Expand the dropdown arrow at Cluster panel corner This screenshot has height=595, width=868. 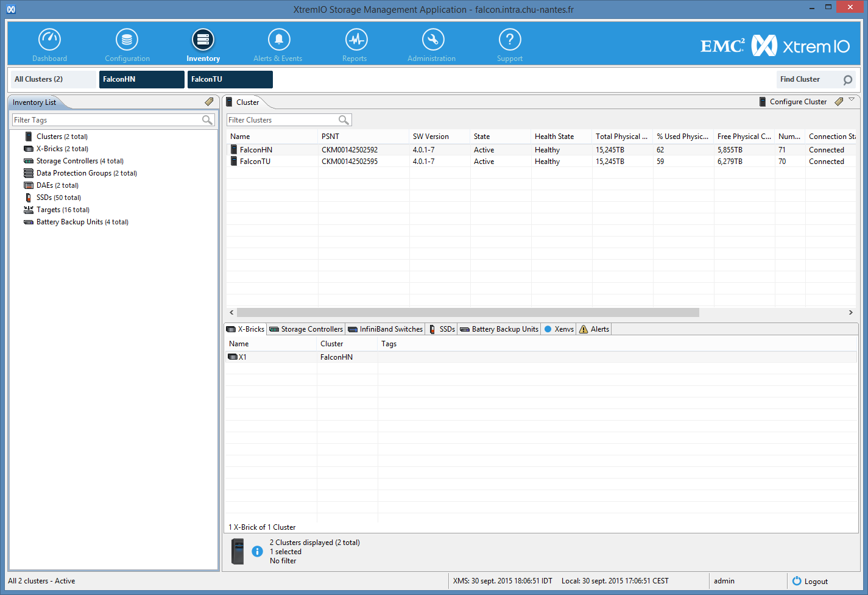[852, 99]
